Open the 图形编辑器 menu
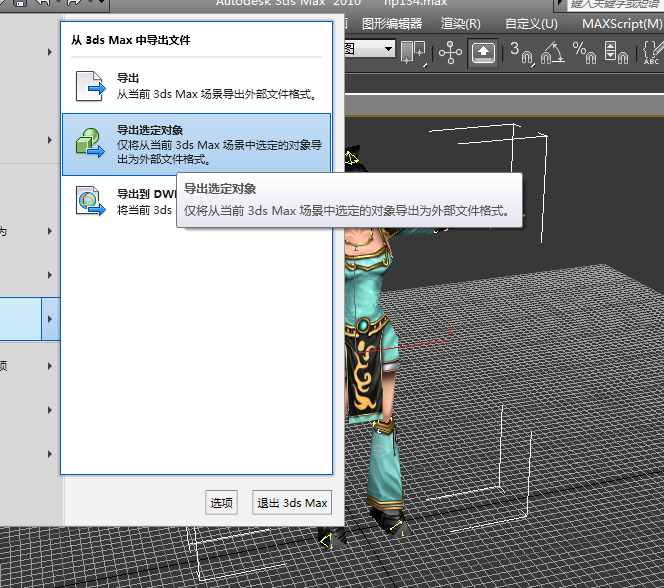This screenshot has height=588, width=664. click(392, 24)
